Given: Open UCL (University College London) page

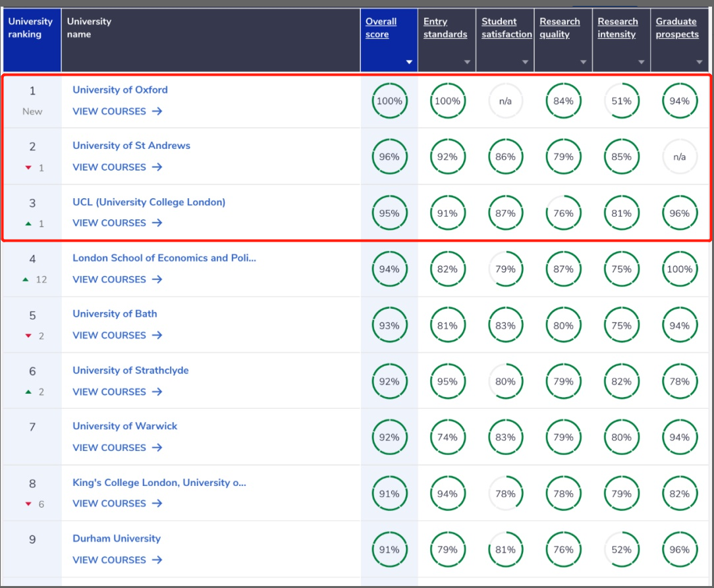Looking at the screenshot, I should pos(149,202).
